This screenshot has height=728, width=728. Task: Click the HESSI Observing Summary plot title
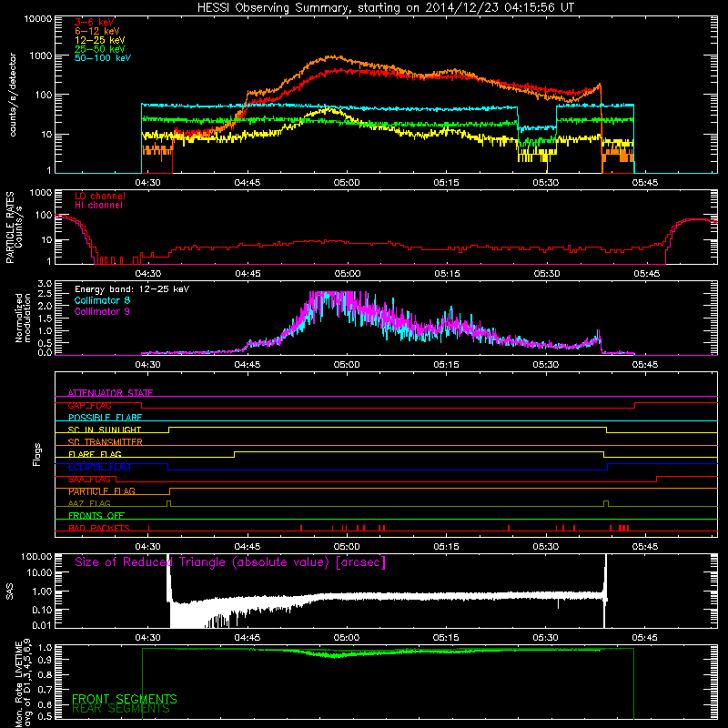click(x=385, y=8)
